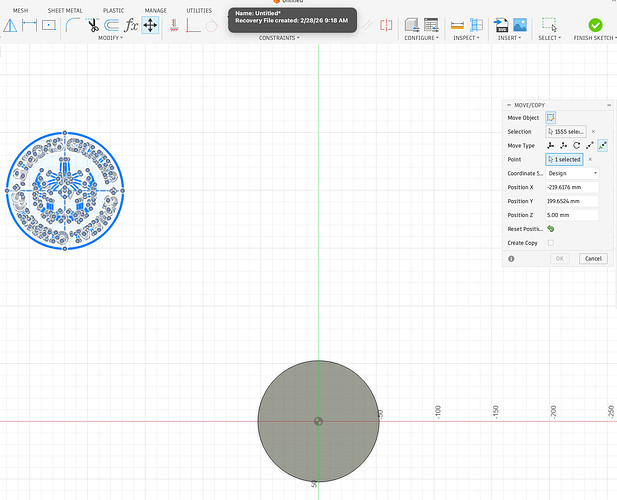The width and height of the screenshot is (617, 500).
Task: Click the info icon in Move/Copy dialog
Action: pyautogui.click(x=511, y=259)
